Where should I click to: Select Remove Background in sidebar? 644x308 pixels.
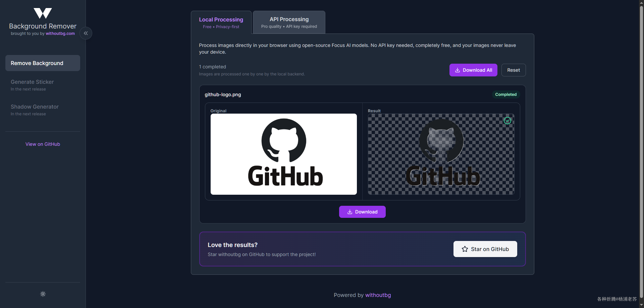(43, 63)
